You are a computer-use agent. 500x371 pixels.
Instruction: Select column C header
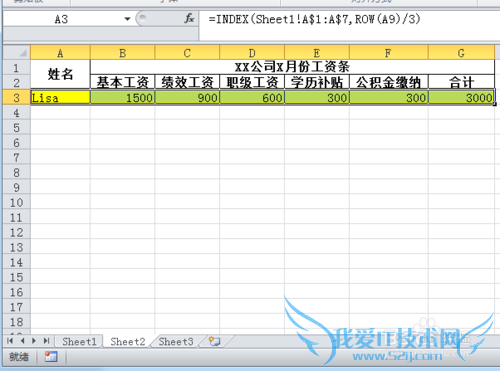point(187,53)
